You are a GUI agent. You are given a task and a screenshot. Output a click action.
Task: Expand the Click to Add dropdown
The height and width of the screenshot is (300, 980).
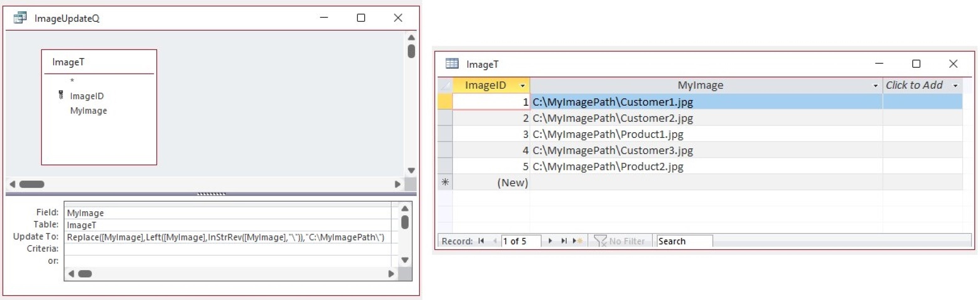(x=955, y=86)
